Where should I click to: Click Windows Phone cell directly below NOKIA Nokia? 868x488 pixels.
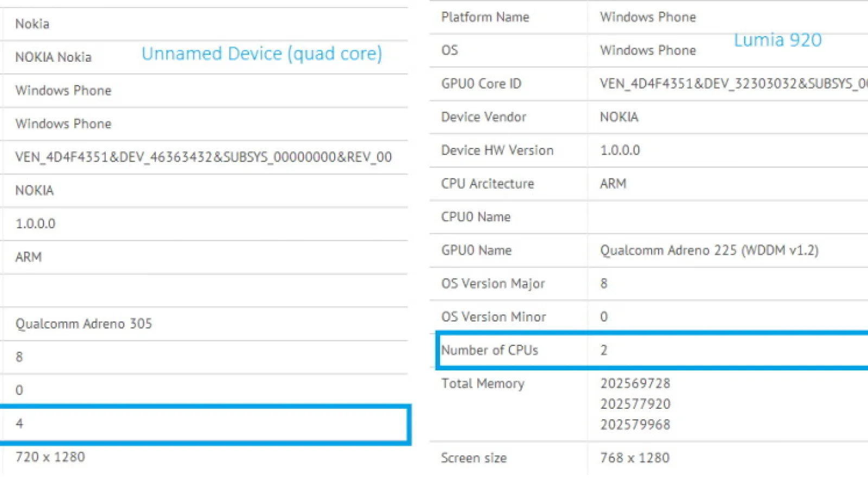tap(63, 91)
